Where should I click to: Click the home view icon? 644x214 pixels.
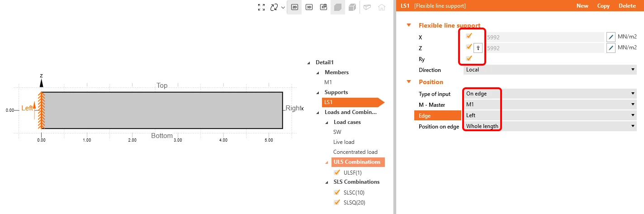click(x=382, y=7)
